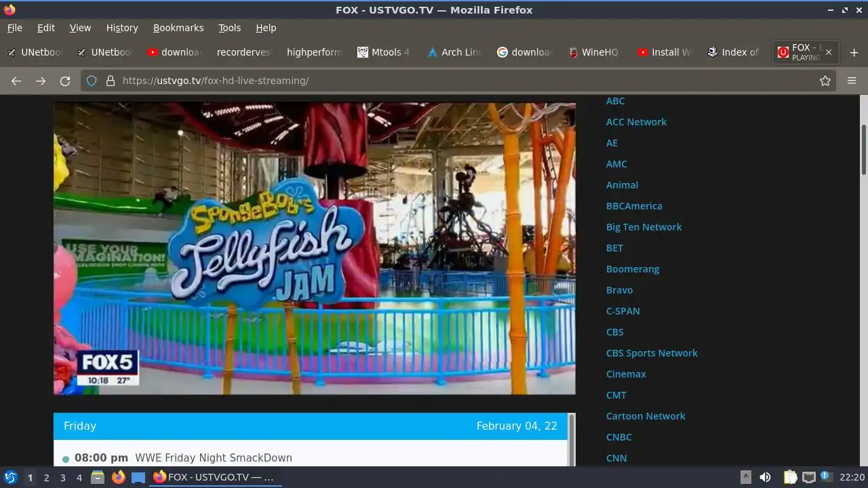
Task: Open the network connection tray icon
Action: coord(808,477)
